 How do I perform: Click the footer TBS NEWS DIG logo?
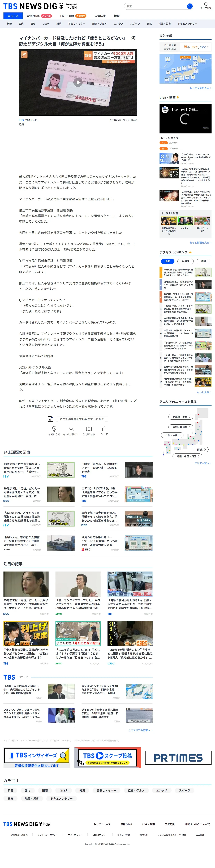point(27,824)
